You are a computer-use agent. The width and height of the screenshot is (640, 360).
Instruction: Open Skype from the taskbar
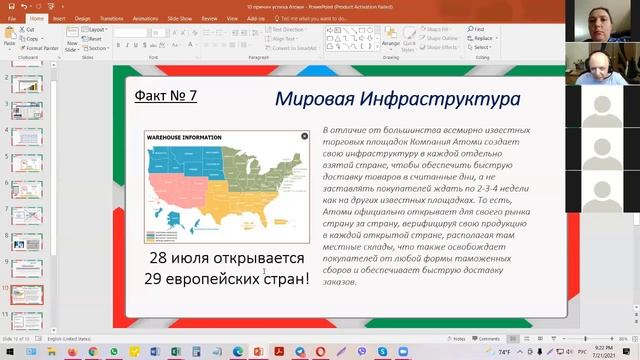tap(382, 351)
